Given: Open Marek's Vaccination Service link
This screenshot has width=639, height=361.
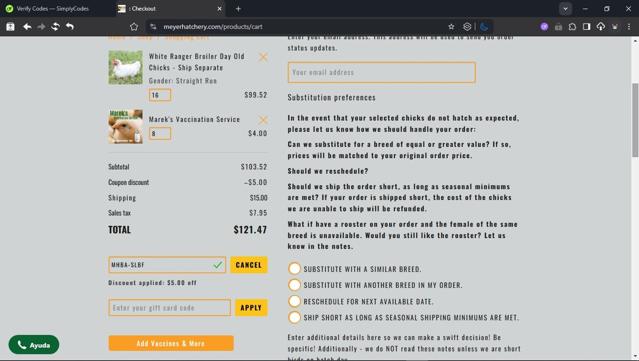Looking at the screenshot, I should 194,119.
